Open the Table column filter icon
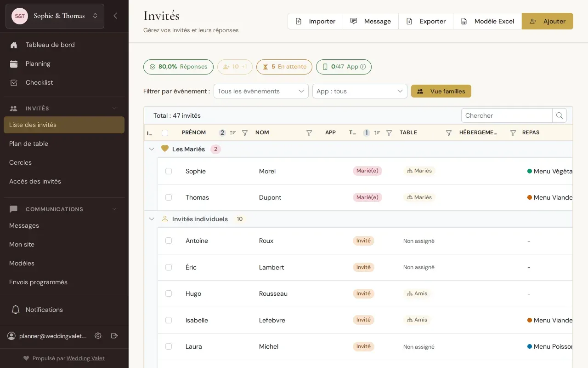This screenshot has width=588, height=368. 449,133
